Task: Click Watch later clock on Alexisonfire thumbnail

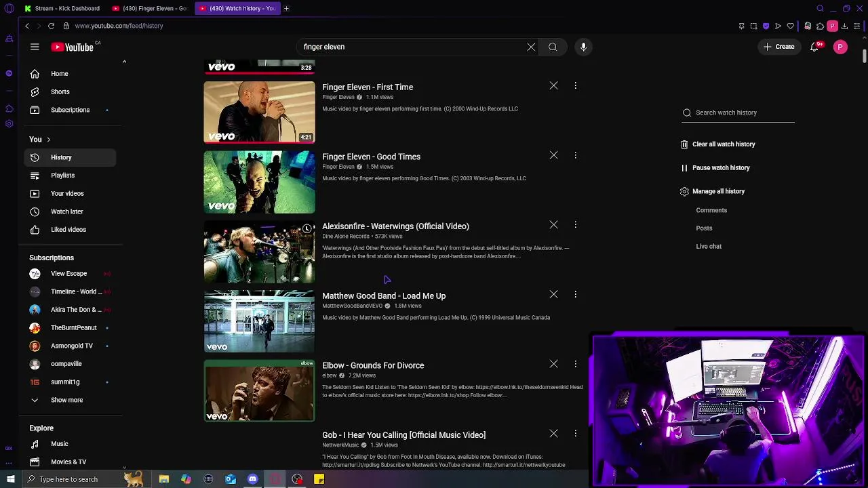Action: [307, 228]
